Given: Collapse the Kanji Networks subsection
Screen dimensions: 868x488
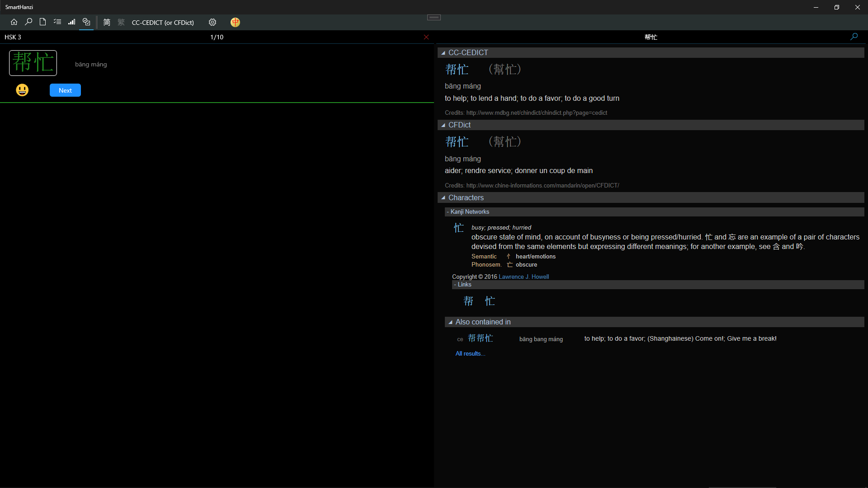Looking at the screenshot, I should 468,212.
